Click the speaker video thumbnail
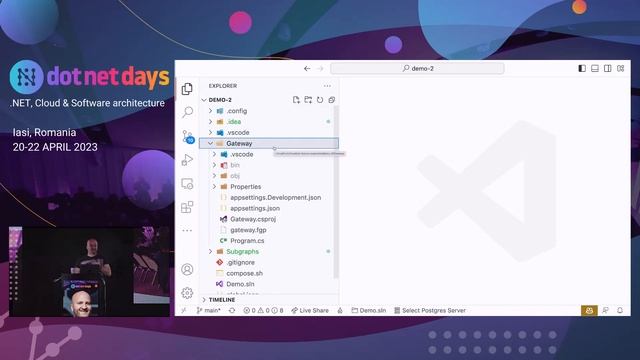 89,271
